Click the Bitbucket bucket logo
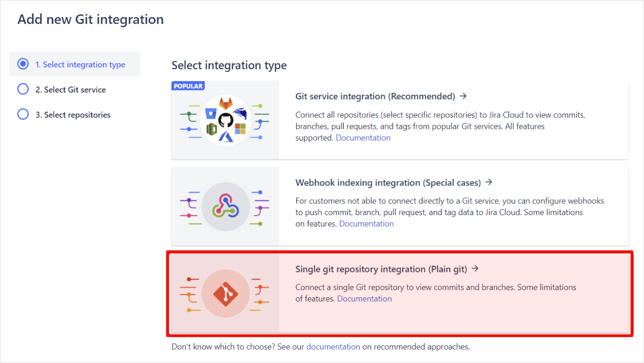644x363 pixels. (210, 114)
